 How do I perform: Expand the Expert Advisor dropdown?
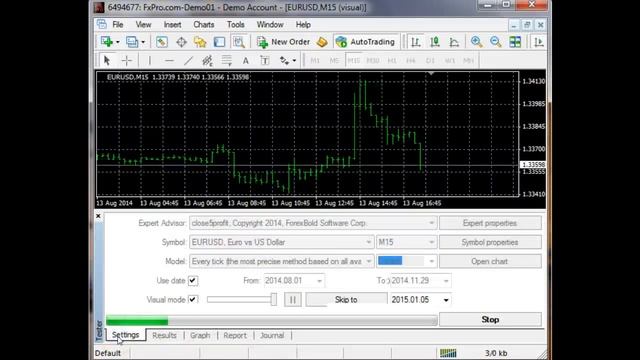click(431, 223)
